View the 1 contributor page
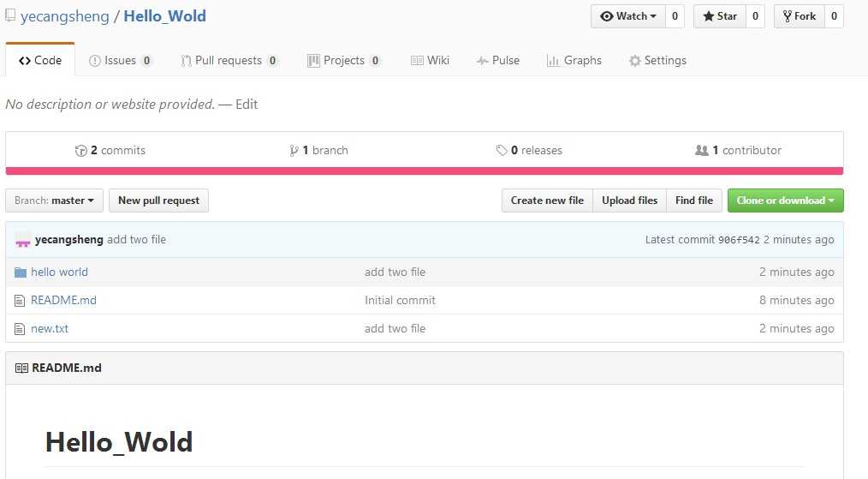The image size is (868, 479). 739,150
